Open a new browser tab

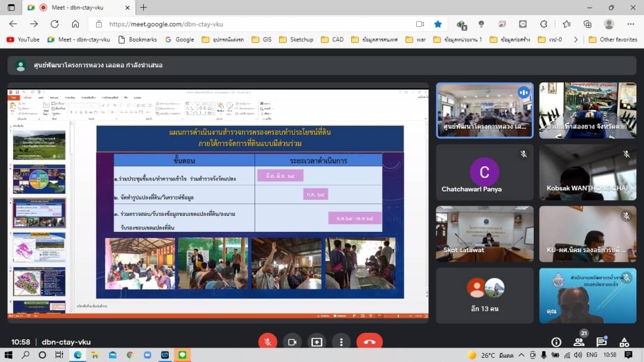[143, 7]
